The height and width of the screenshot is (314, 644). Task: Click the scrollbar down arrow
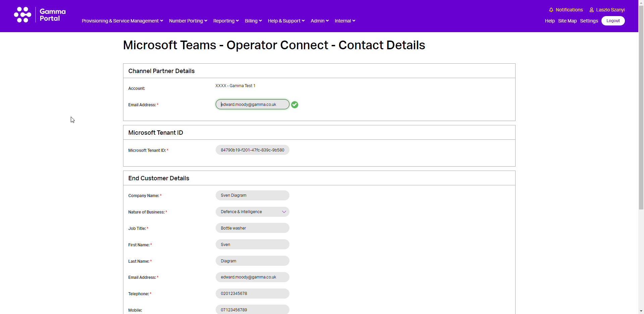[641, 311]
